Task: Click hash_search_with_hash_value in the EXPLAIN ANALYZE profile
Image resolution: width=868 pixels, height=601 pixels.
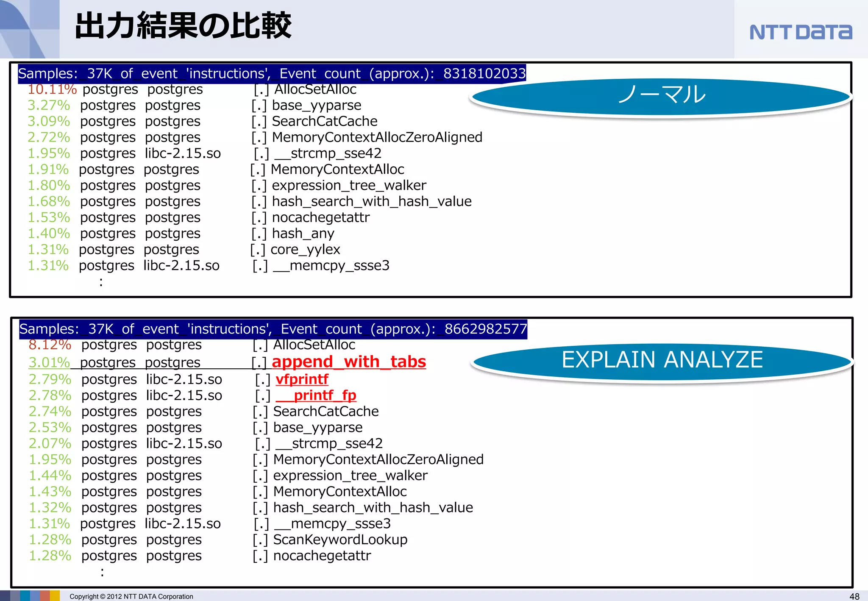Action: tap(373, 508)
